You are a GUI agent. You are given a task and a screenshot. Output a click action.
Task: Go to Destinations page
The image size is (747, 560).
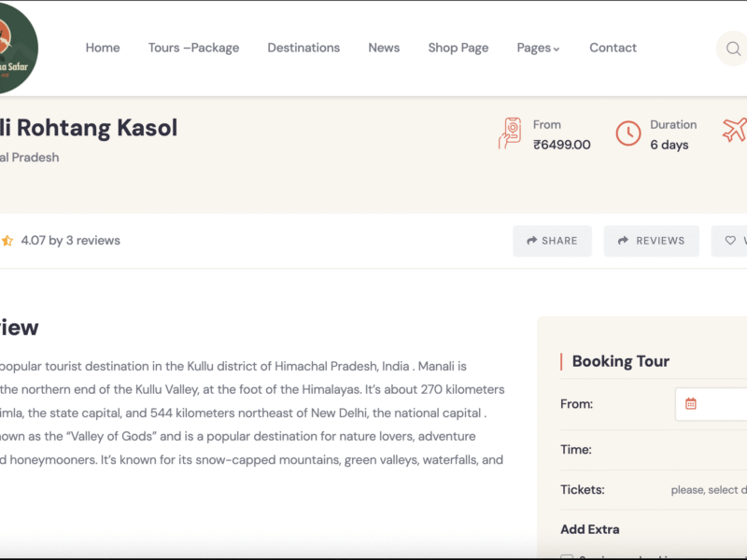tap(303, 48)
